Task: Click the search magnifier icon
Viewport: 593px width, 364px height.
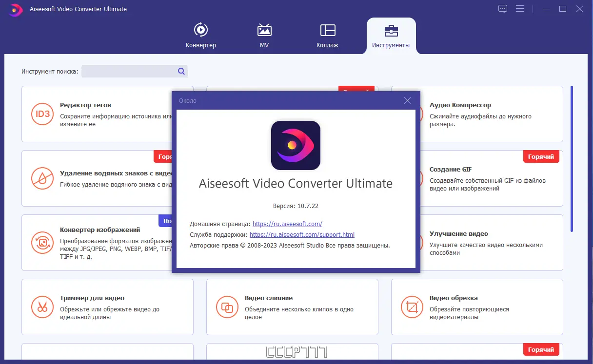Action: 181,71
